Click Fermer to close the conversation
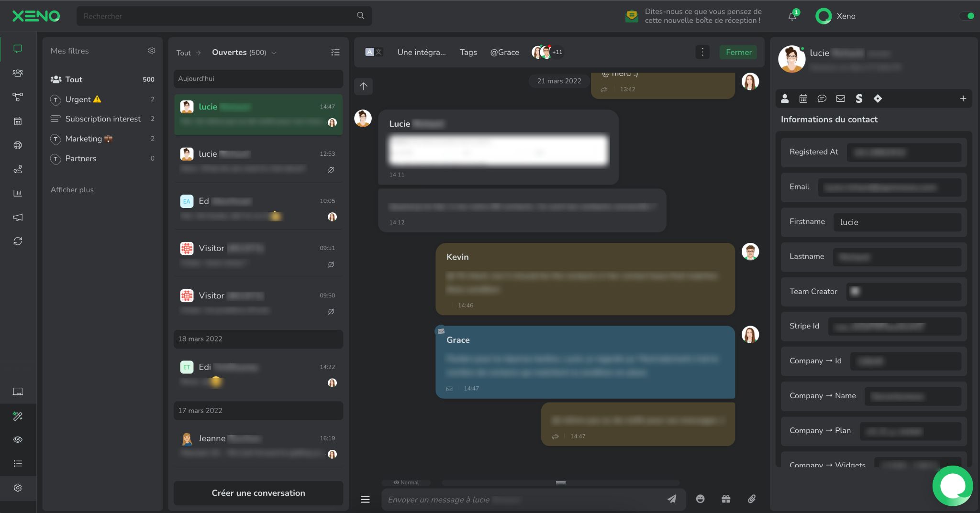Viewport: 980px width, 513px height. click(738, 52)
